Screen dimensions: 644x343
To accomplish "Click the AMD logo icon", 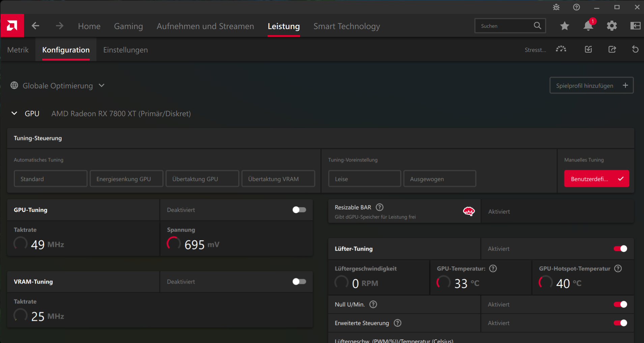I will [12, 26].
